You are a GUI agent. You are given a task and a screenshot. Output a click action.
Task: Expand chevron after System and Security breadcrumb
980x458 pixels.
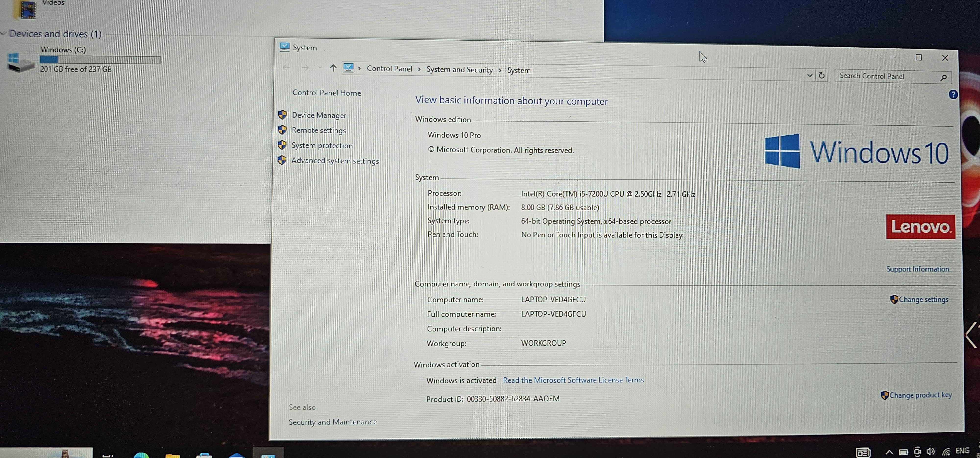point(500,70)
